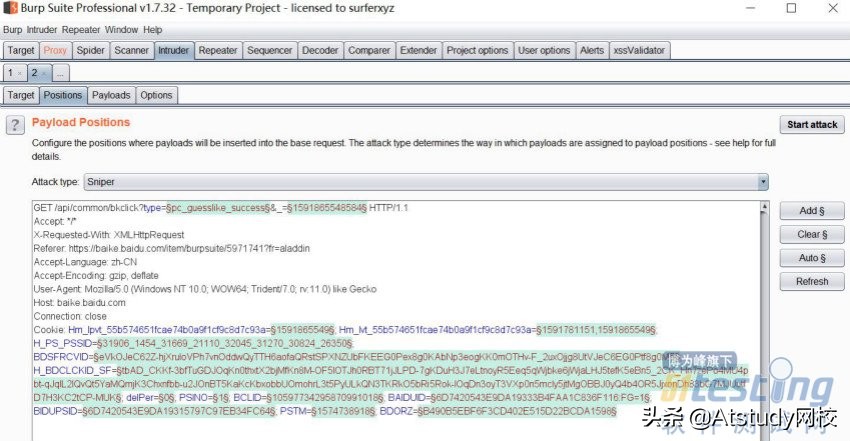This screenshot has height=441, width=850.
Task: Minimize the Burp Suite window
Action: point(750,8)
